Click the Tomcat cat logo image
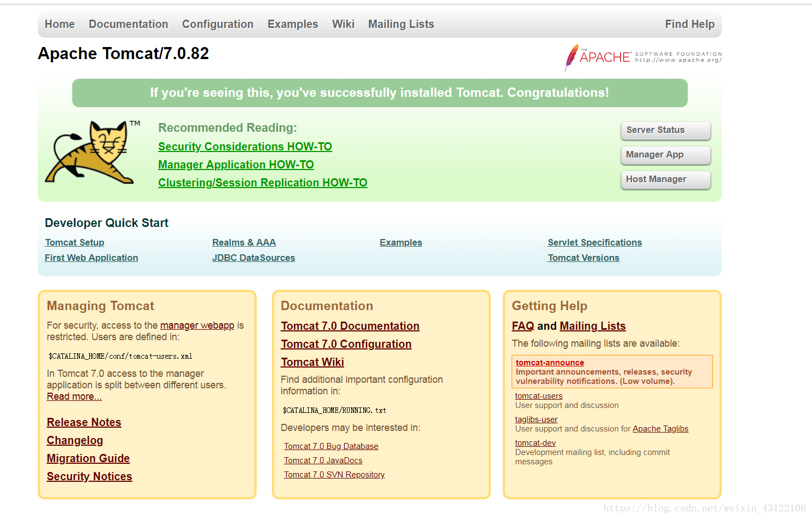Image resolution: width=812 pixels, height=519 pixels. coord(92,152)
